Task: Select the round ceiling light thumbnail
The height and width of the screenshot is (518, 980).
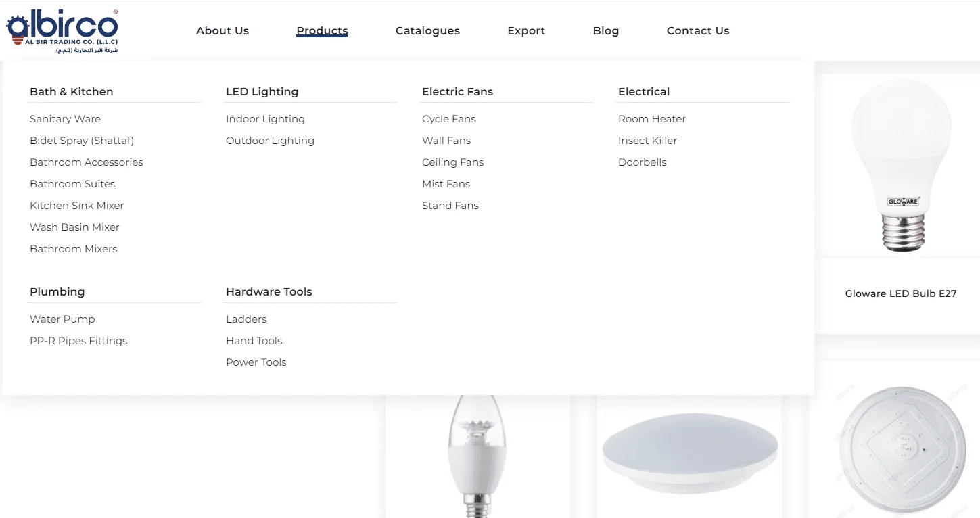Action: 690,453
